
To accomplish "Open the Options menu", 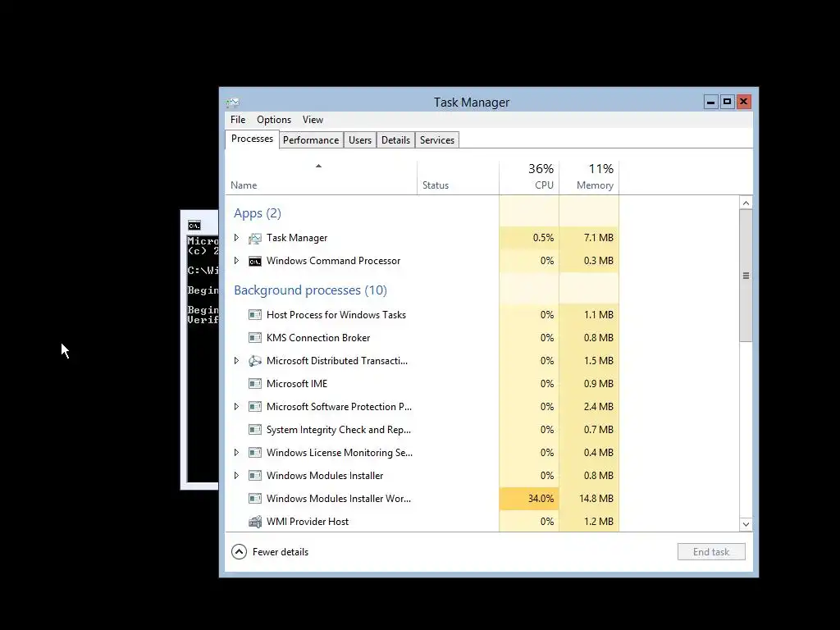I will point(274,120).
